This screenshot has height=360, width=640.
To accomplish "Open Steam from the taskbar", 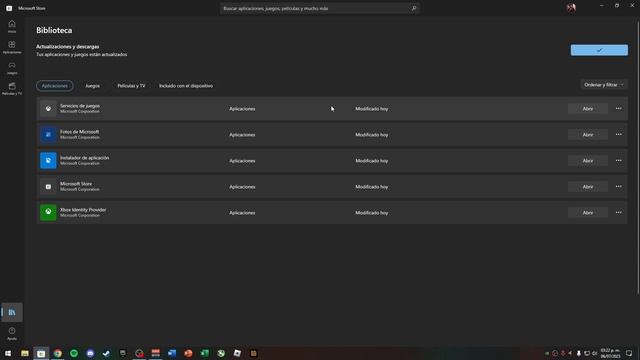I will tap(107, 353).
